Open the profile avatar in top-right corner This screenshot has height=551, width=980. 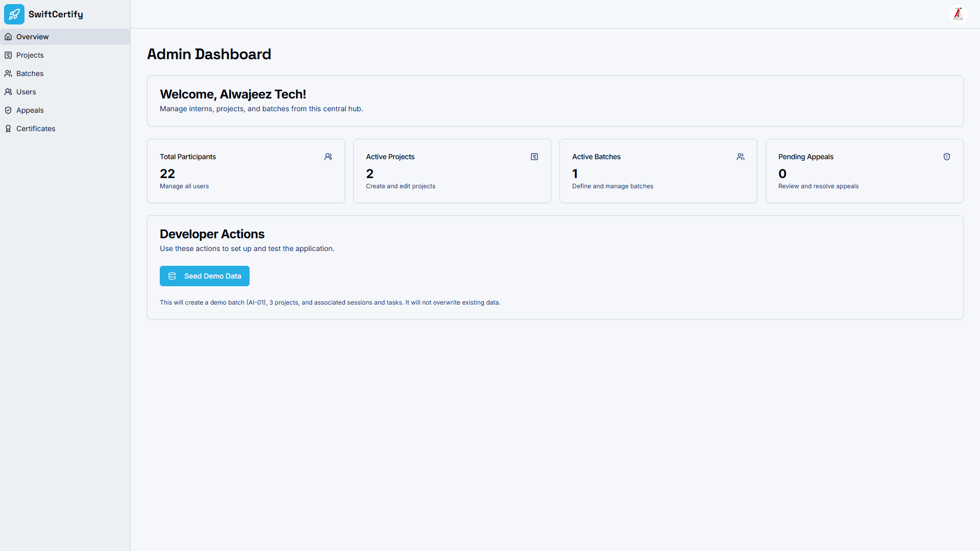click(958, 14)
